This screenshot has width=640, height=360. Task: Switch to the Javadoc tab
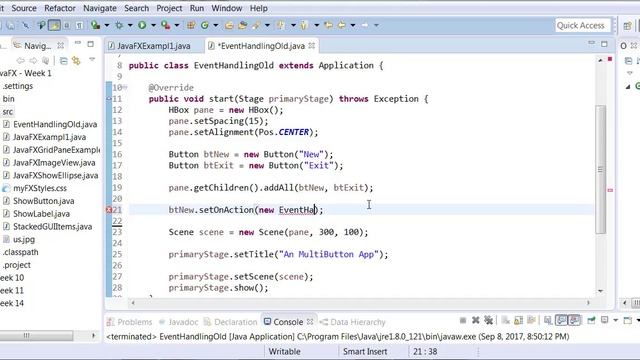179,322
